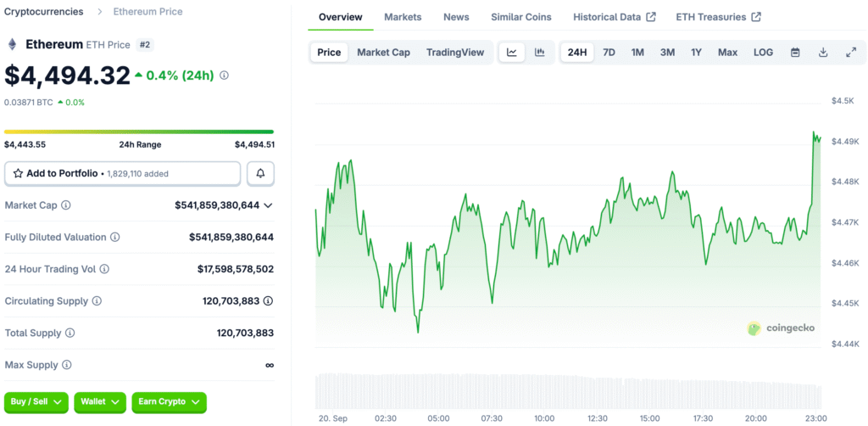The image size is (868, 426).
Task: Click the trading volume value $17,598,578,502
Action: pos(236,269)
